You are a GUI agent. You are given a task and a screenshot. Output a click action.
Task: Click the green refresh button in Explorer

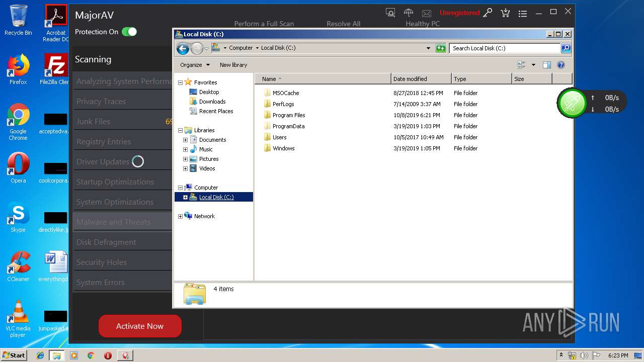pos(441,48)
